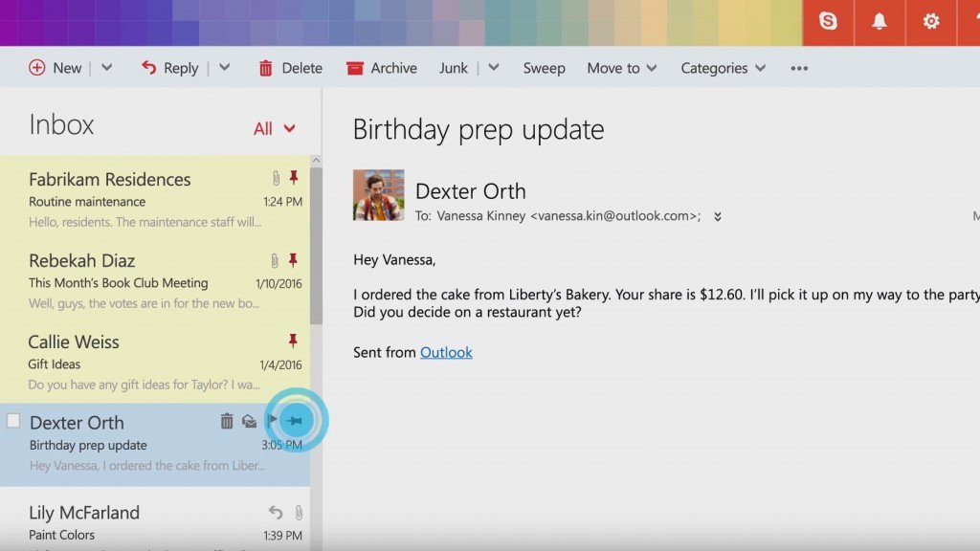Open the three-dot more actions menu

point(799,68)
